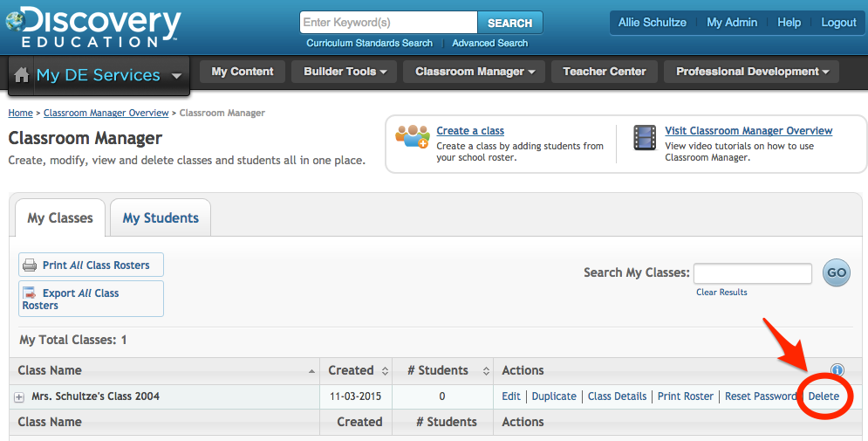Click the My Total Classes: 1 text
This screenshot has height=441, width=868.
point(73,341)
